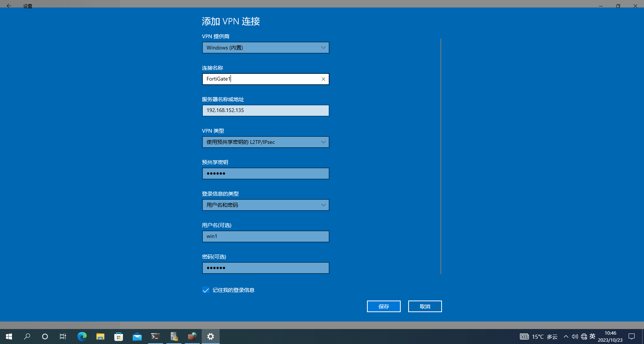Open network globe icon in tray

click(584, 337)
